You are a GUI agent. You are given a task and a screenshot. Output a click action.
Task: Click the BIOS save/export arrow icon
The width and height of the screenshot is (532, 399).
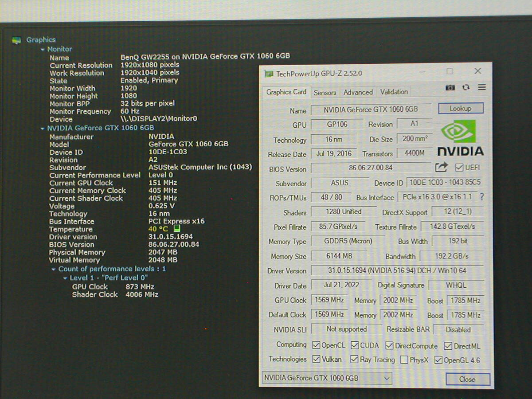pos(442,167)
